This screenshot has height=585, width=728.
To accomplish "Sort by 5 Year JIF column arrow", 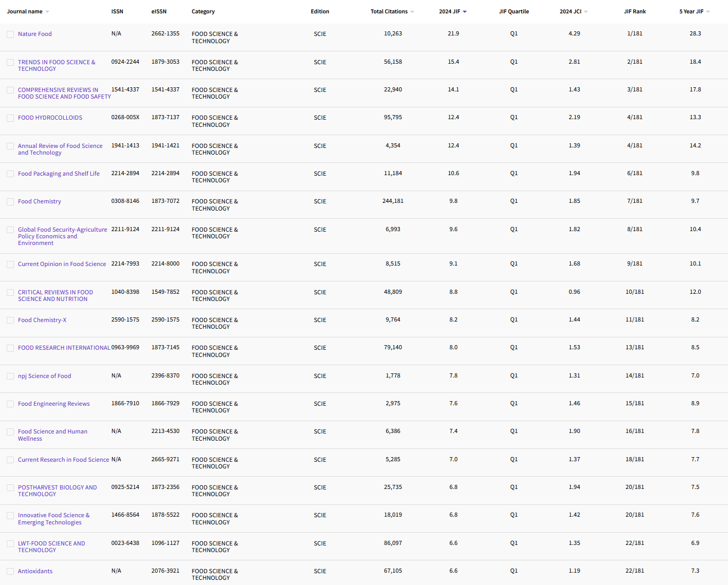I will (x=708, y=12).
